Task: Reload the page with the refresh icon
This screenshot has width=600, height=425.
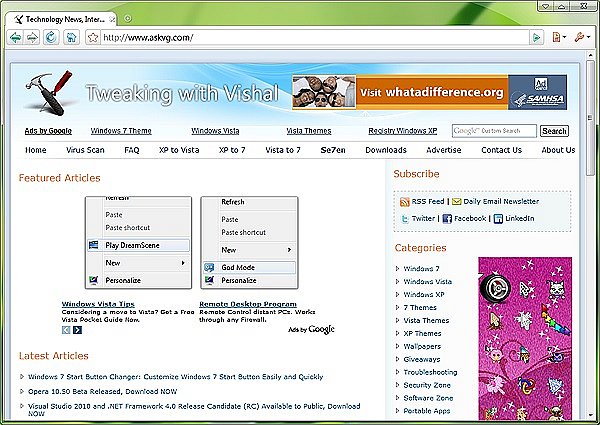Action: [52, 38]
